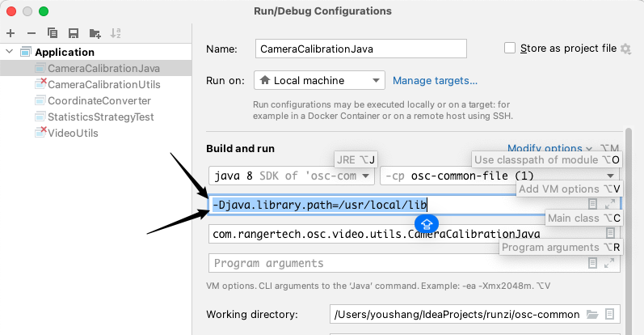Viewport: 644px width, 335px height.
Task: Toggle Store as project file checkbox
Action: coord(510,49)
